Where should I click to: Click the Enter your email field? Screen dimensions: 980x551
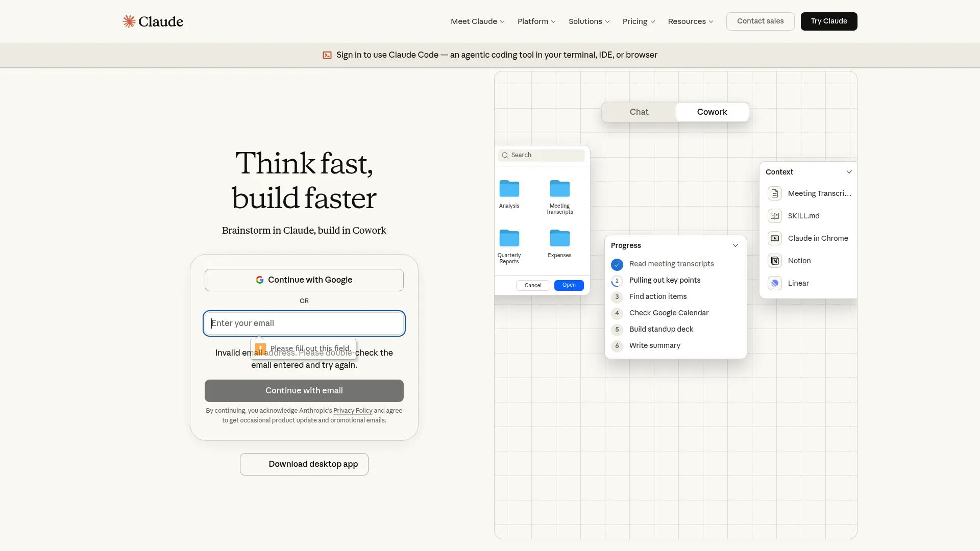point(304,323)
